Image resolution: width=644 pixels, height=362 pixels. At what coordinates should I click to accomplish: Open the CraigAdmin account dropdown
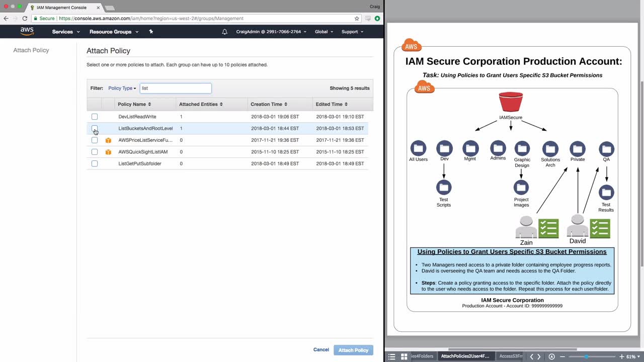pos(271,32)
